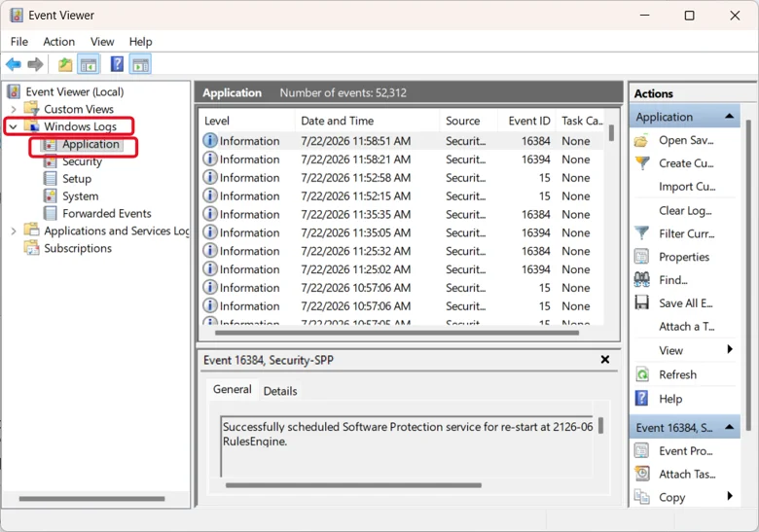The image size is (759, 532).
Task: Sort by Source column header
Action: (469, 121)
